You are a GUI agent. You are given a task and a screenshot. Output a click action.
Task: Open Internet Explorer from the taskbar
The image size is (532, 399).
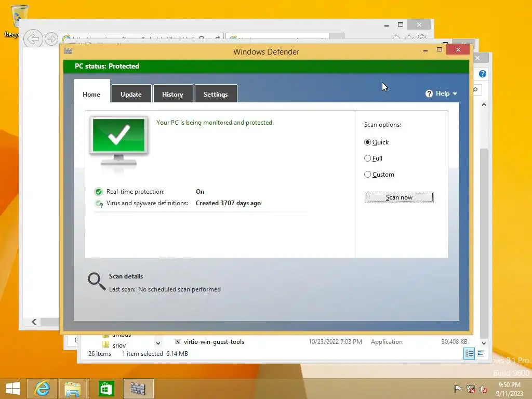pos(43,389)
